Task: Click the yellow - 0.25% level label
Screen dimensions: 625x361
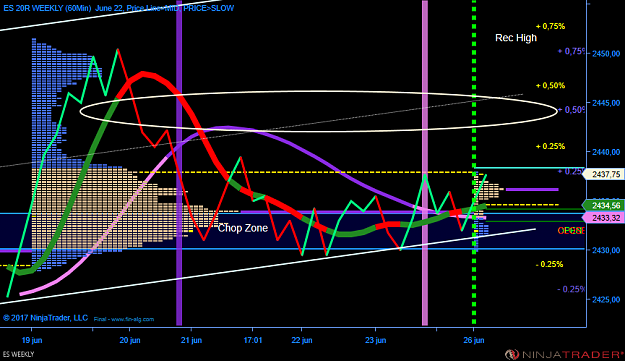Action: pyautogui.click(x=549, y=264)
